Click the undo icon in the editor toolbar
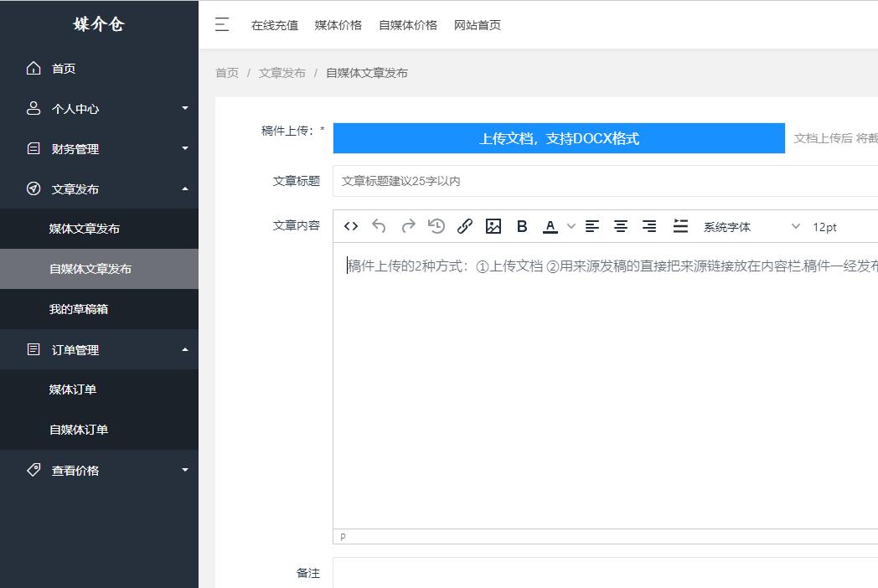 (379, 225)
